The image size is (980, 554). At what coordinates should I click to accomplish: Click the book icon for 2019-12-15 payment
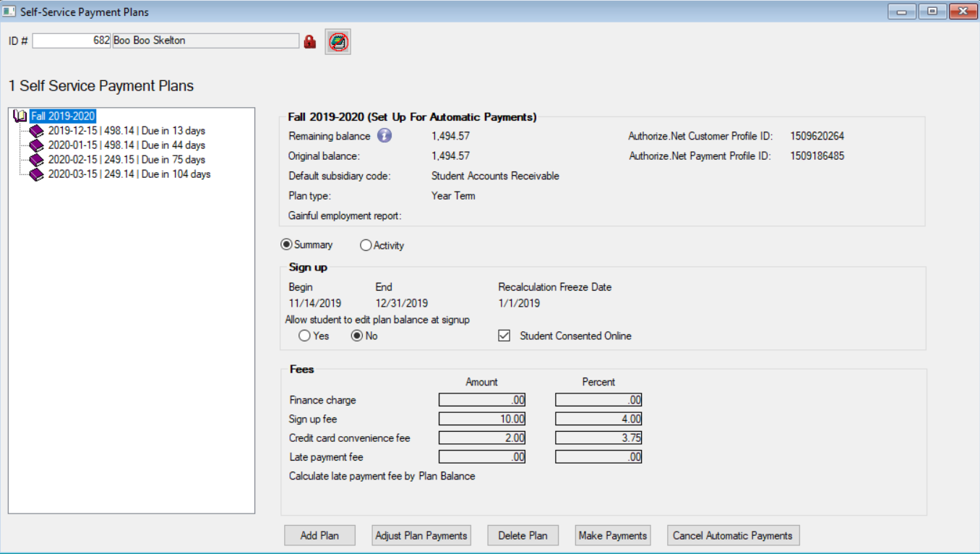(37, 131)
